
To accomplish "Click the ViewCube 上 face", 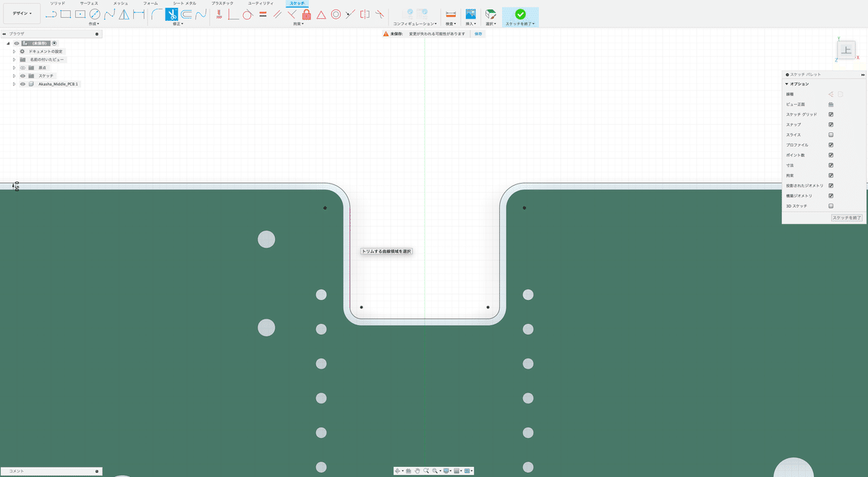I will point(845,50).
